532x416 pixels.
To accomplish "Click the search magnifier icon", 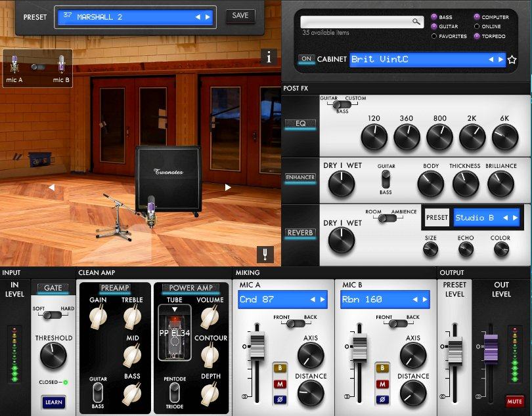I will click(416, 22).
